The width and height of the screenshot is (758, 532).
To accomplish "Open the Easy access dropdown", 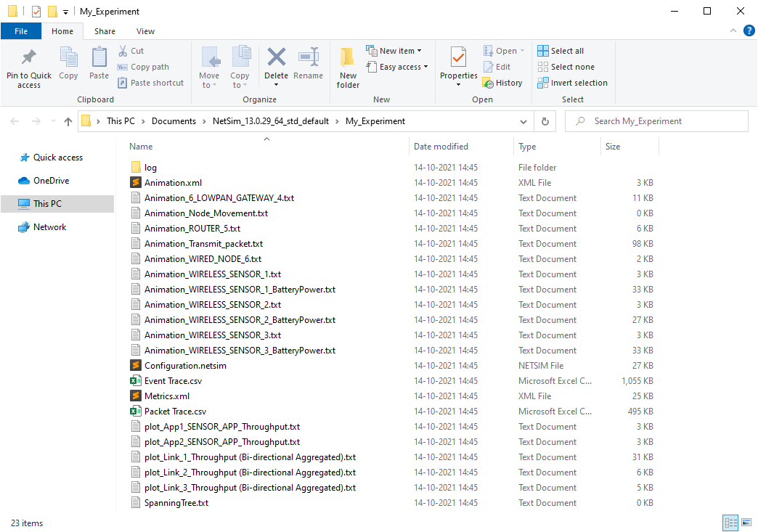I will [x=397, y=67].
